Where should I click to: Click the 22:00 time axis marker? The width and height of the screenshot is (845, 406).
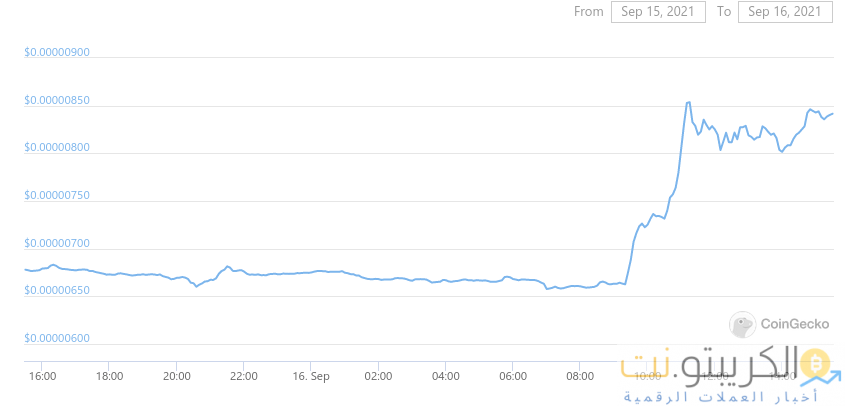tap(243, 375)
